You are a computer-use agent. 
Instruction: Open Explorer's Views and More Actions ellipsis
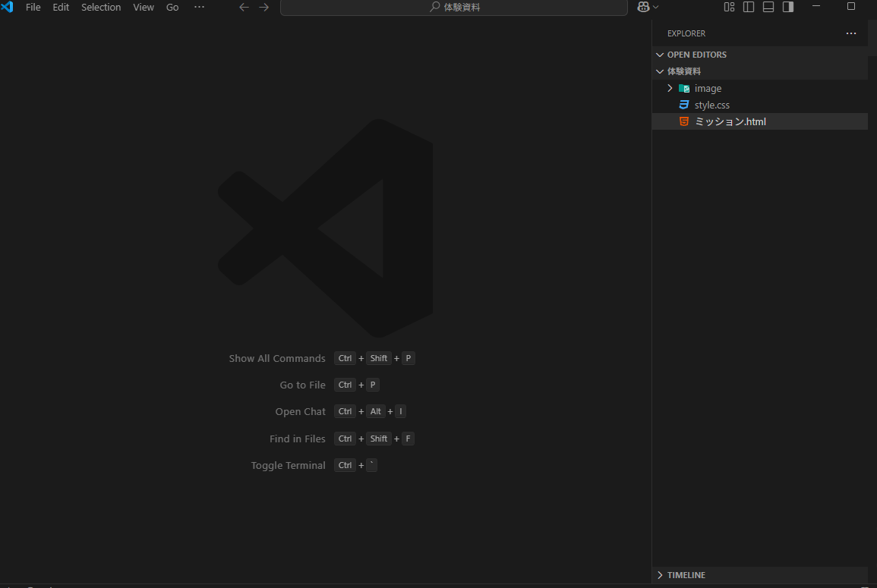click(x=851, y=33)
